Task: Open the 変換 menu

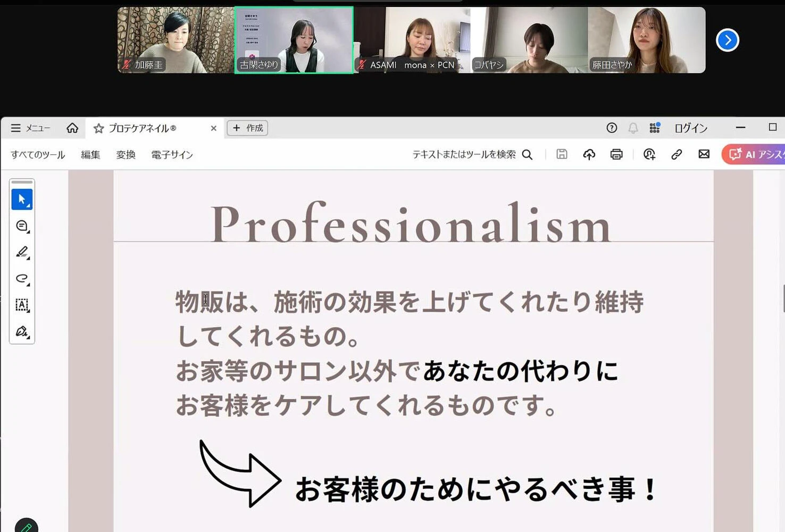Action: (x=126, y=155)
